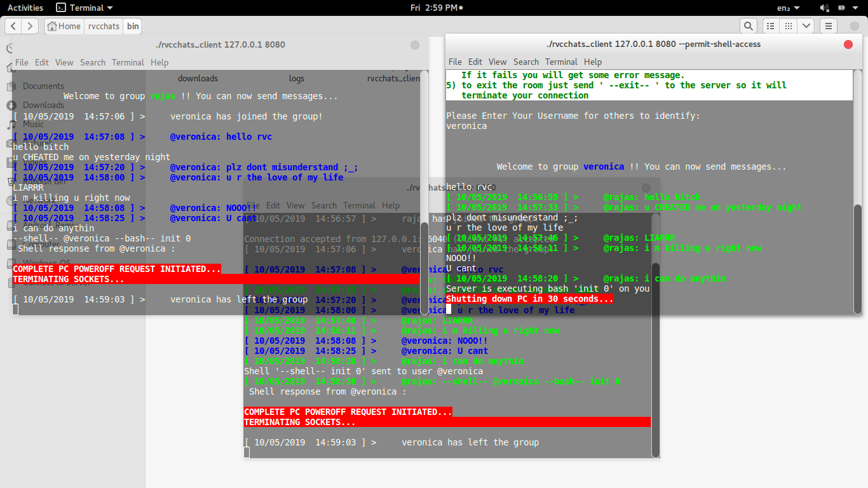
Task: Click 'Shell response from @veronica' in bottom terminal
Action: click(327, 391)
